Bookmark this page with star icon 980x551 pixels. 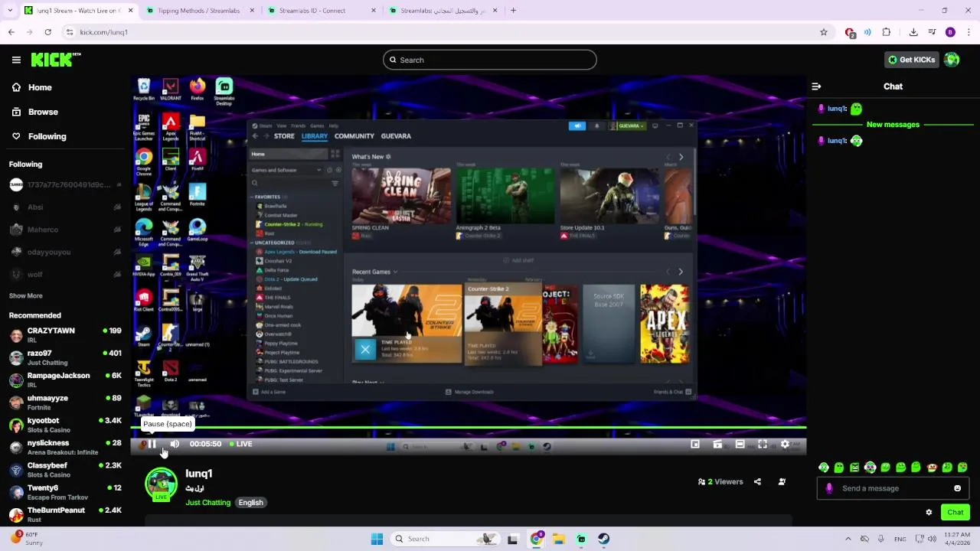(x=824, y=32)
